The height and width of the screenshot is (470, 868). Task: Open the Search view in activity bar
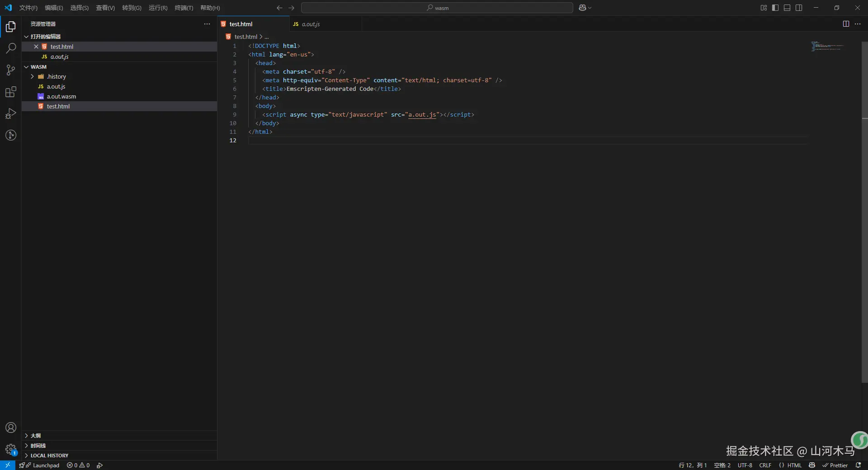tap(11, 48)
